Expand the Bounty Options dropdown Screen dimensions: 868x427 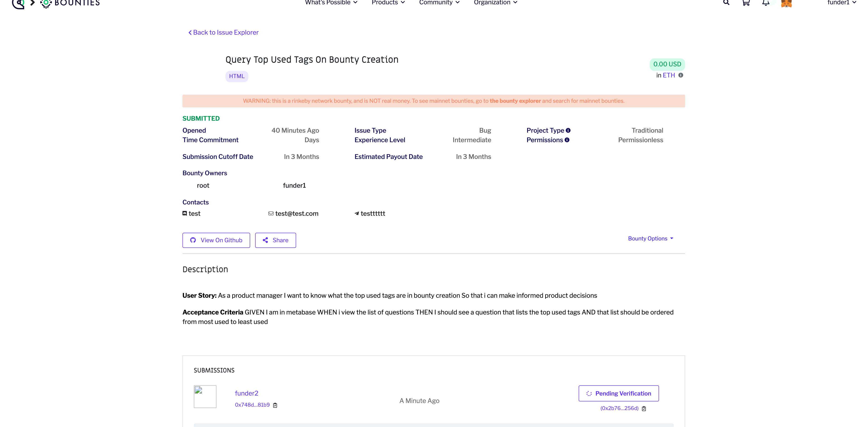650,239
